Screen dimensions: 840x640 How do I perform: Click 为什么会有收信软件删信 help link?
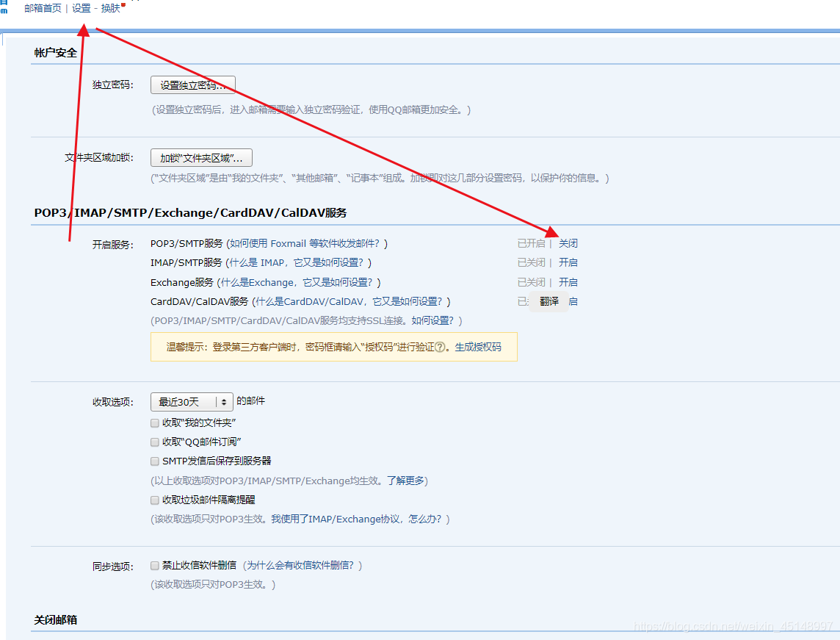[x=300, y=566]
